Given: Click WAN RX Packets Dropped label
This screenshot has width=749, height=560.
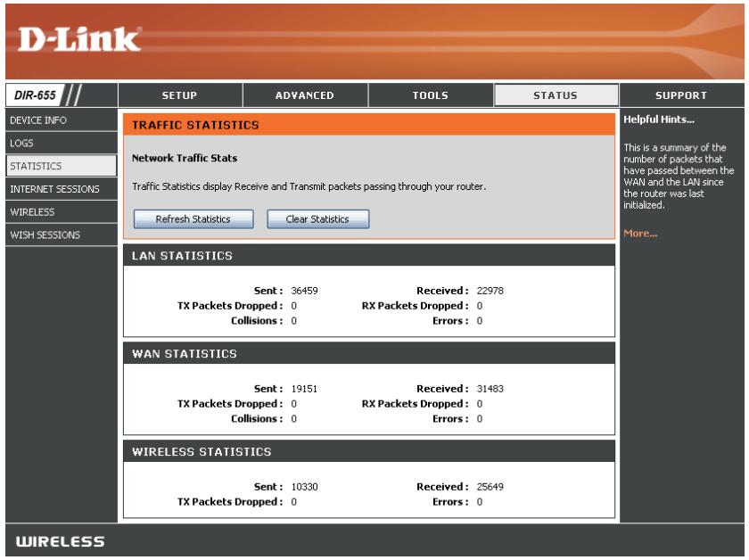Looking at the screenshot, I should 416,404.
